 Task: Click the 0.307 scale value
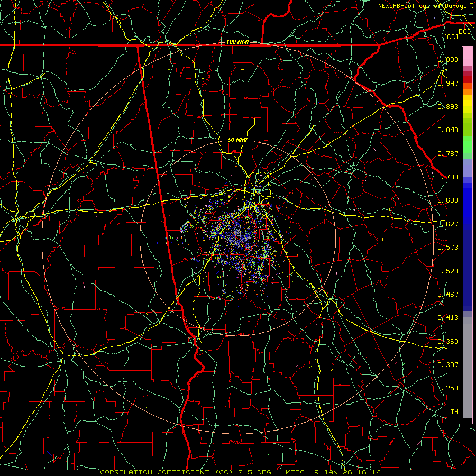point(448,365)
